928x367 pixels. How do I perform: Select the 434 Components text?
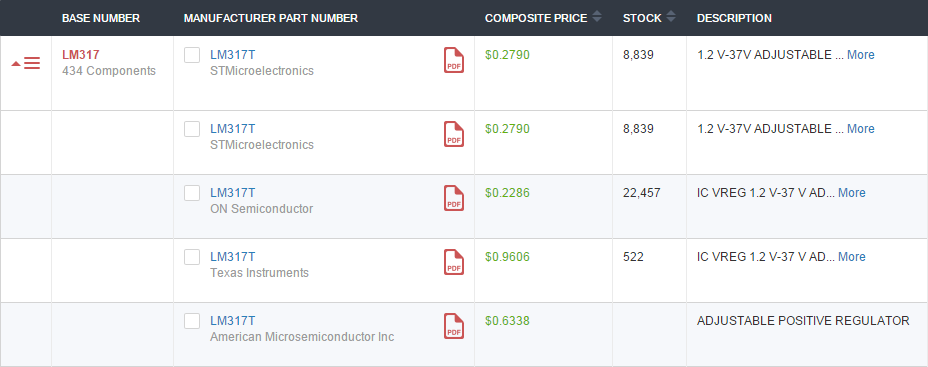pos(109,71)
